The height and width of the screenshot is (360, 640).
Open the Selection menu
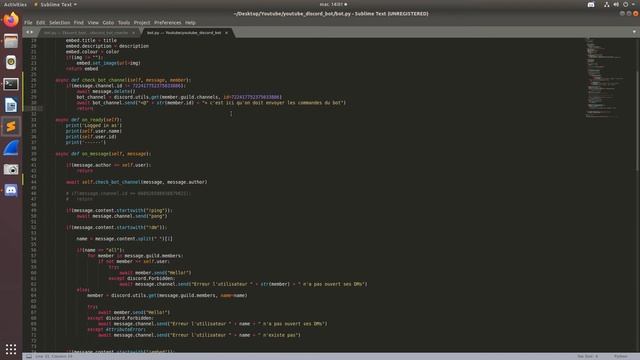(x=60, y=22)
